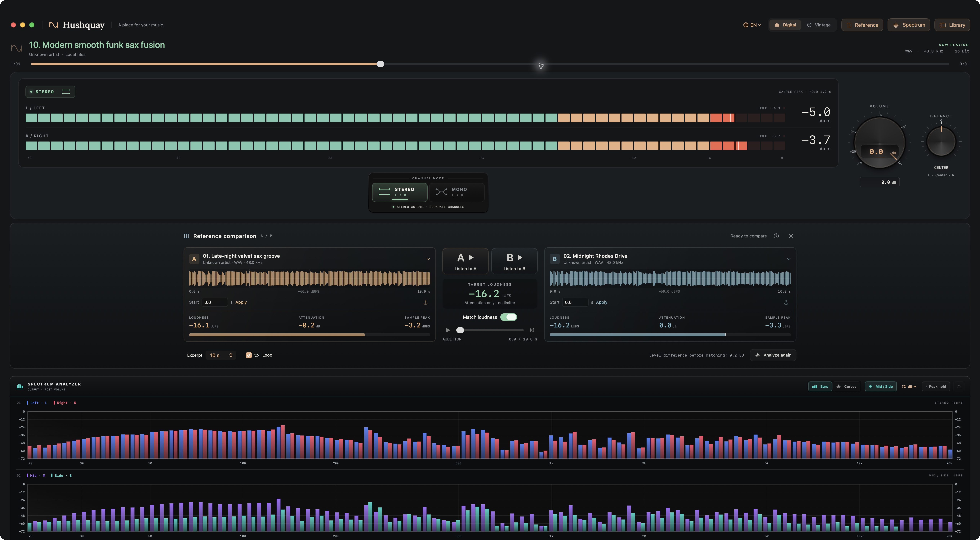Screen dimensions: 980x540
Task: Switch spectrum view to Curves
Action: [x=846, y=387]
